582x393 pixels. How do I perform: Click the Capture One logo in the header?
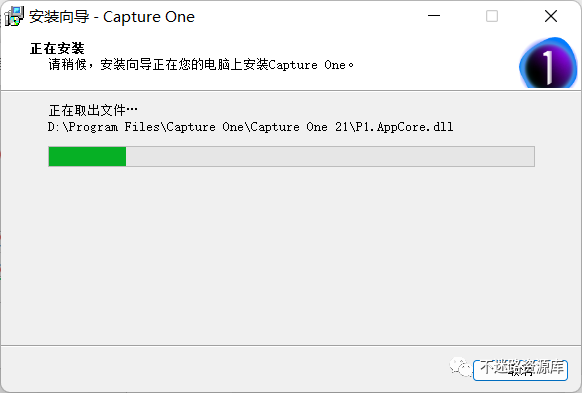(548, 63)
